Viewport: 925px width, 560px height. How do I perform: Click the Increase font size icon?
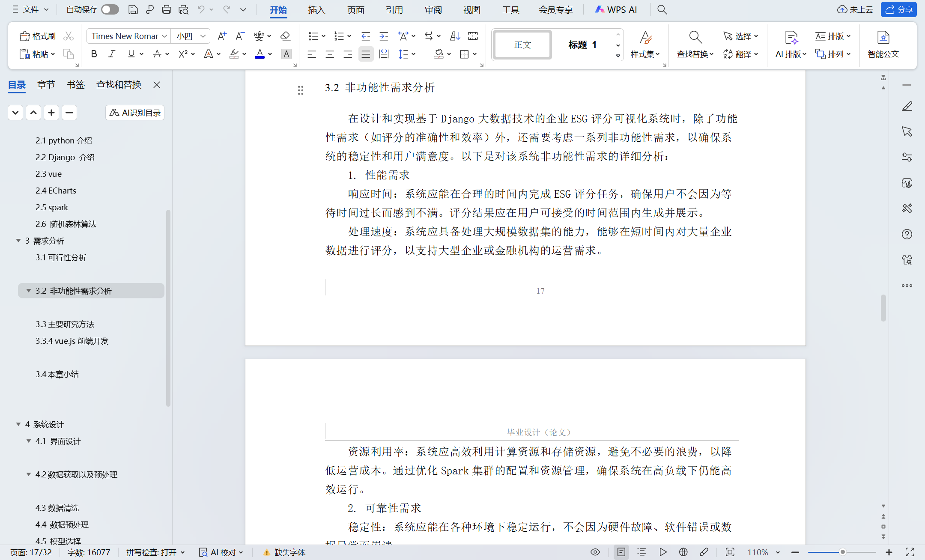tap(222, 36)
